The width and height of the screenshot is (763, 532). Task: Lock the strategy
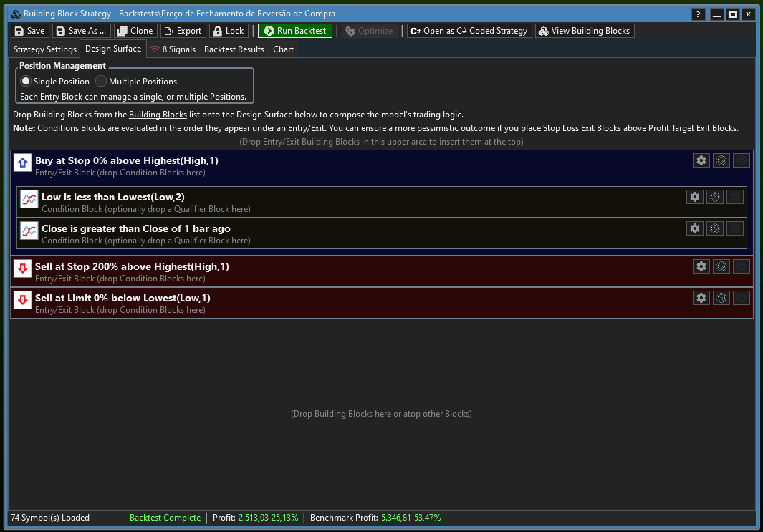point(229,31)
